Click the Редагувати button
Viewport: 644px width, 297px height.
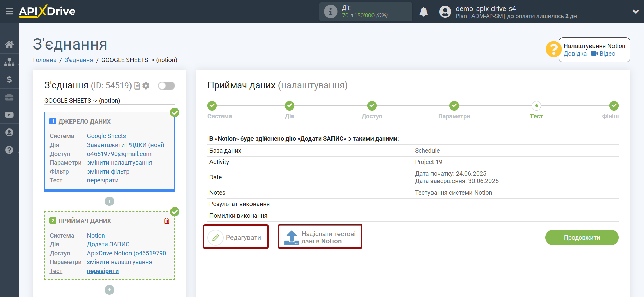pyautogui.click(x=236, y=237)
